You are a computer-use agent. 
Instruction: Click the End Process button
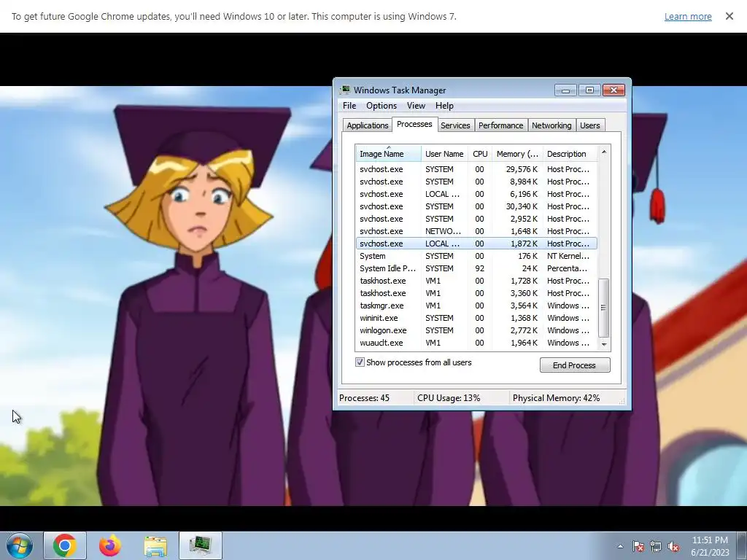tap(575, 365)
